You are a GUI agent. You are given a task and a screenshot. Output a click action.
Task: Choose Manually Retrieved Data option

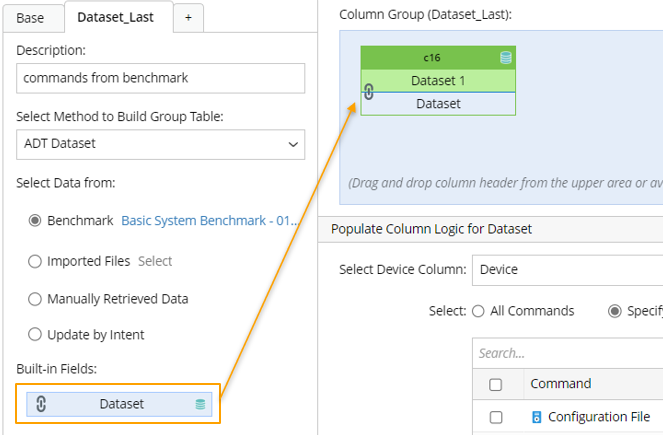point(35,298)
